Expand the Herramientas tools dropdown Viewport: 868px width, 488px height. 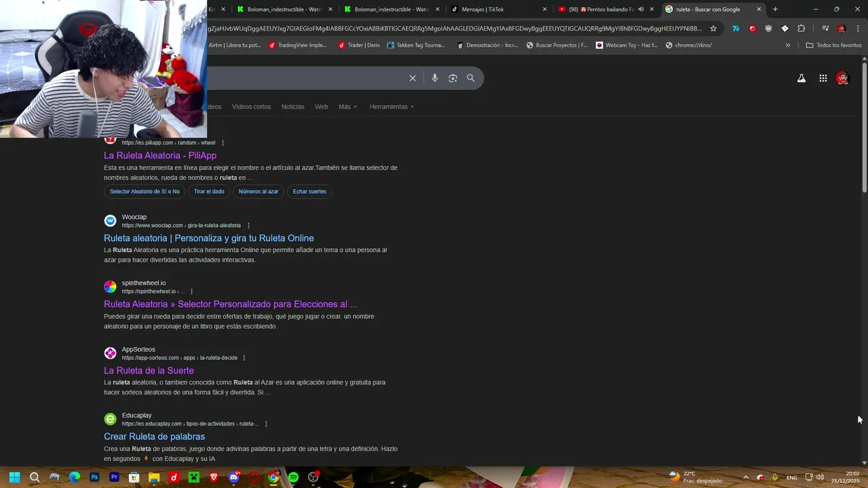tap(392, 107)
